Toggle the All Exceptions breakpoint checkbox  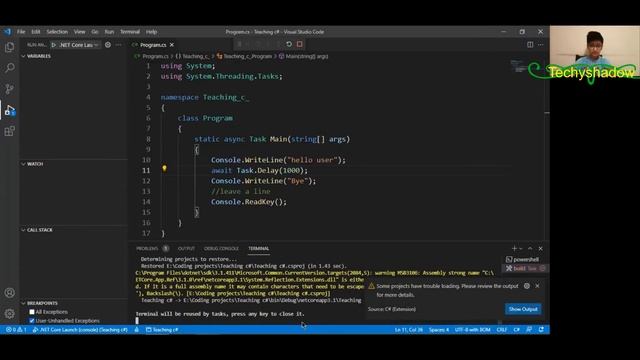(32, 312)
